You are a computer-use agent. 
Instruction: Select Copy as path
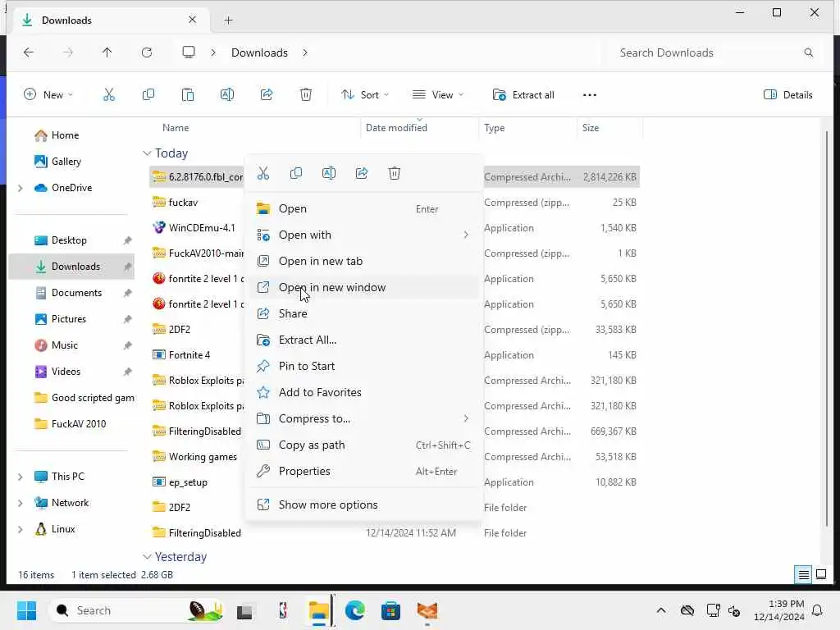363,445
